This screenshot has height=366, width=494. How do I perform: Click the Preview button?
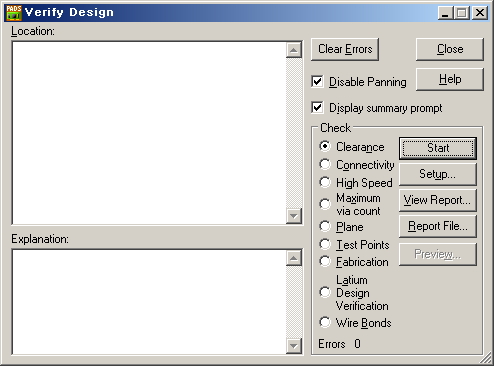438,254
